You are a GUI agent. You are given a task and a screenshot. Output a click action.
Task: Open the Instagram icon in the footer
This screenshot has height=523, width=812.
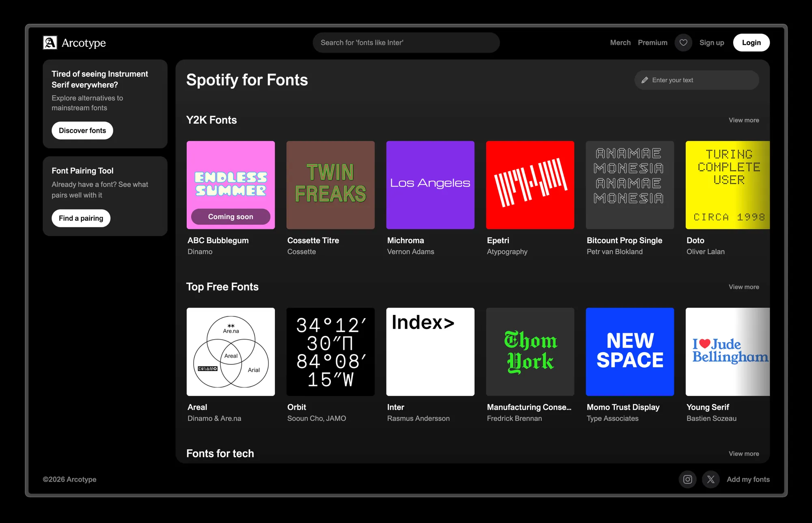(687, 479)
